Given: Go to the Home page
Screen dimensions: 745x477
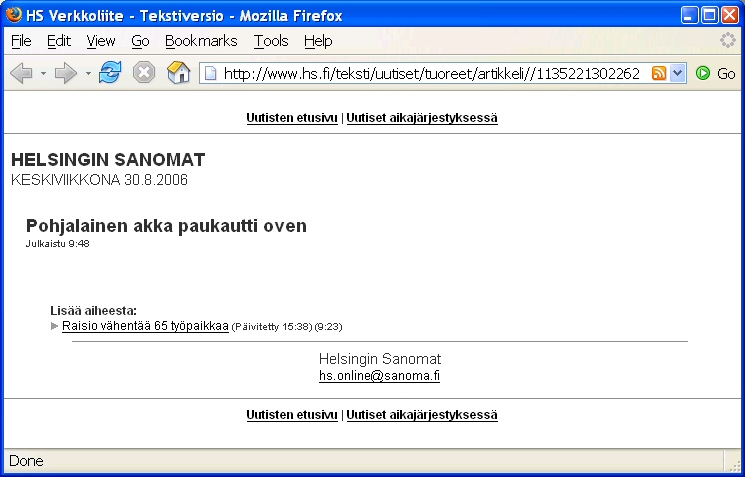Looking at the screenshot, I should (178, 74).
